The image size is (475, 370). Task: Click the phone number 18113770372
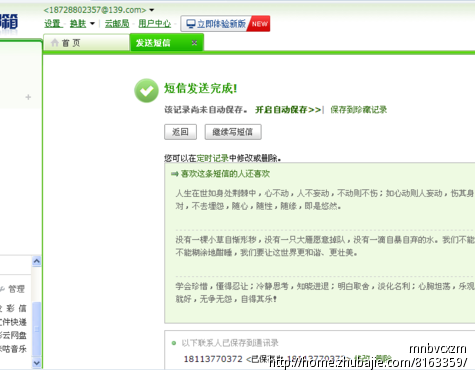[213, 359]
